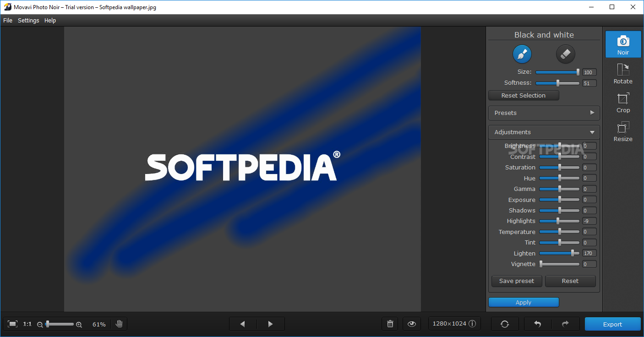644x337 pixels.
Task: Click the bottom zoom level slider
Action: (x=60, y=324)
